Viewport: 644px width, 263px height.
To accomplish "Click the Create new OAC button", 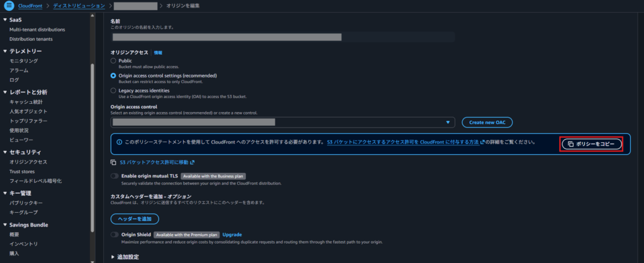I will 487,123.
